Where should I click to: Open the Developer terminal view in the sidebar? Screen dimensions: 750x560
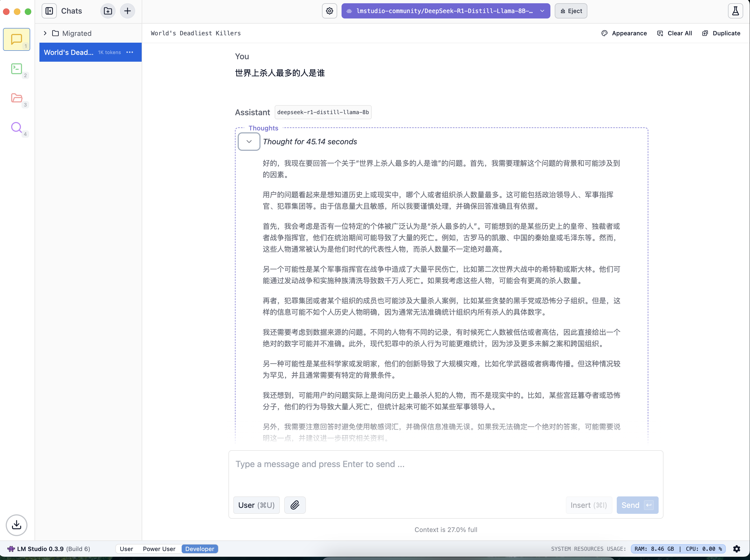pyautogui.click(x=16, y=69)
